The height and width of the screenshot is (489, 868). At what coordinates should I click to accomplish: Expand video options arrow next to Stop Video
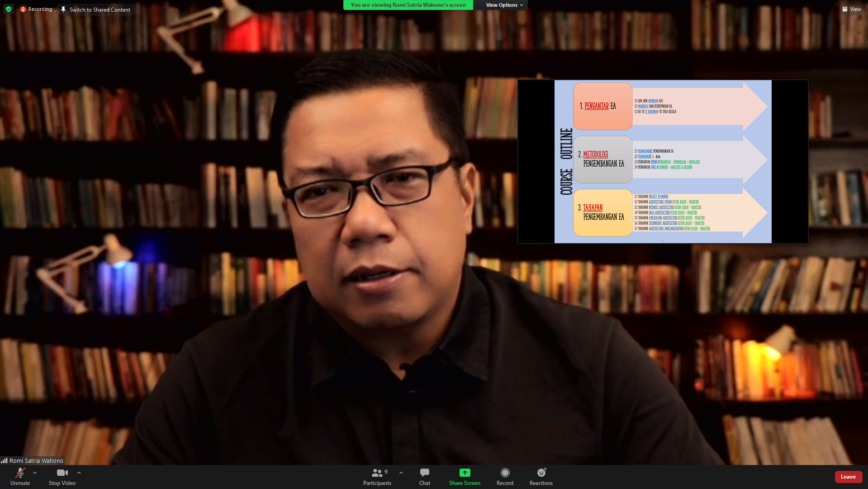79,473
